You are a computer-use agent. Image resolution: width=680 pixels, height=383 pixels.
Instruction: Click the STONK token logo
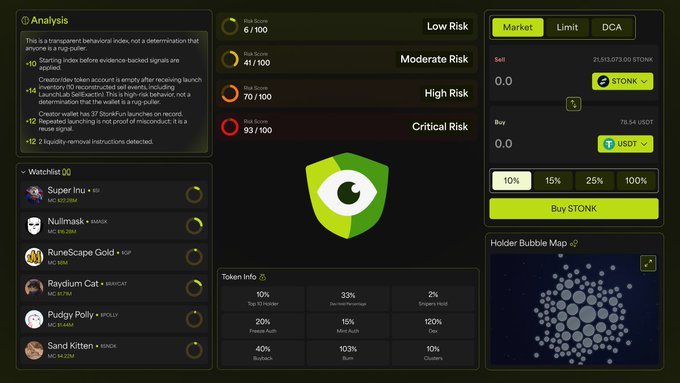603,81
